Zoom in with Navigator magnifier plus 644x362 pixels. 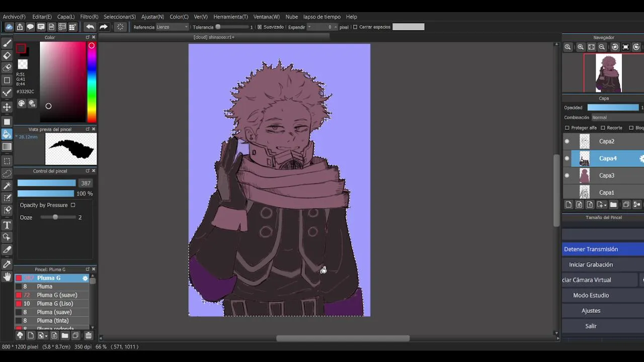581,47
